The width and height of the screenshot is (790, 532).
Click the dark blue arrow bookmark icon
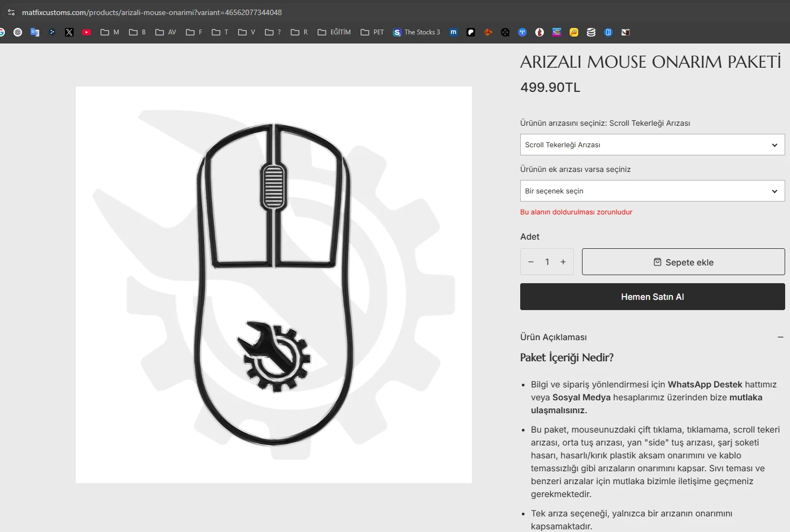click(x=52, y=32)
